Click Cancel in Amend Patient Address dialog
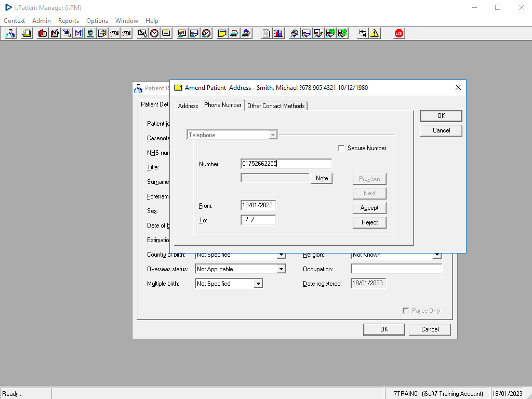This screenshot has width=532, height=399. point(441,130)
